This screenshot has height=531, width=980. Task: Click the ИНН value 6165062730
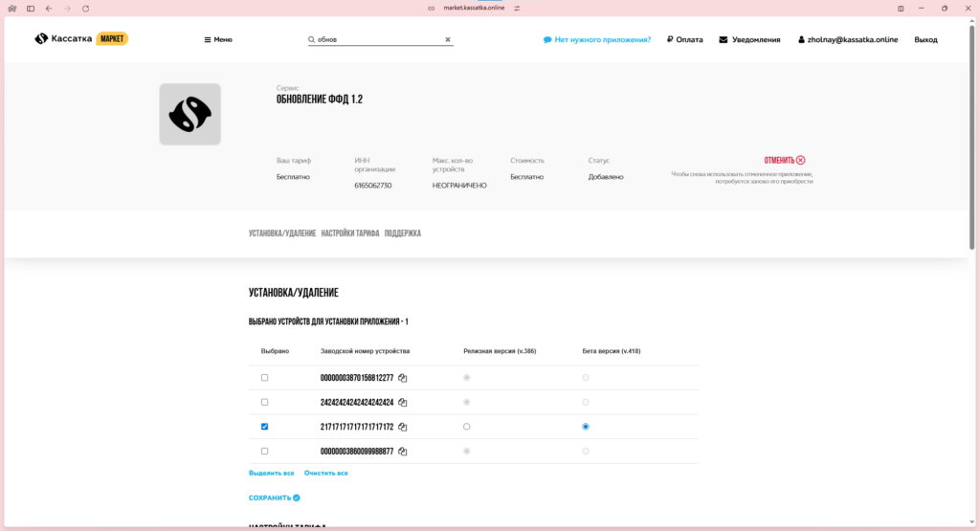click(373, 186)
